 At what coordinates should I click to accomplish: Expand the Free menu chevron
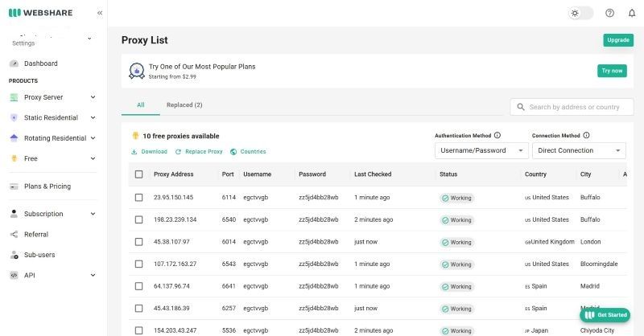point(93,158)
